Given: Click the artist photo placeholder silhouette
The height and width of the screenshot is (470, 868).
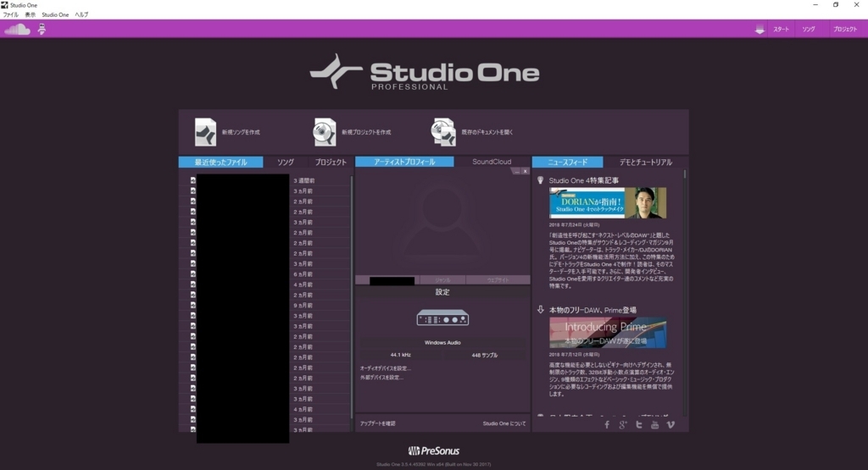Looking at the screenshot, I should point(442,223).
